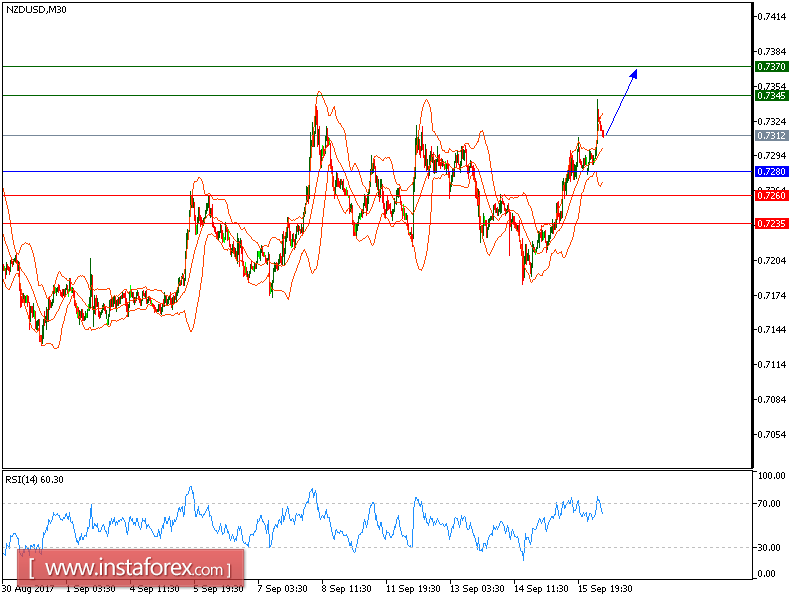The height and width of the screenshot is (600, 800).
Task: Click inside the RSI indicator panel
Action: click(x=400, y=525)
